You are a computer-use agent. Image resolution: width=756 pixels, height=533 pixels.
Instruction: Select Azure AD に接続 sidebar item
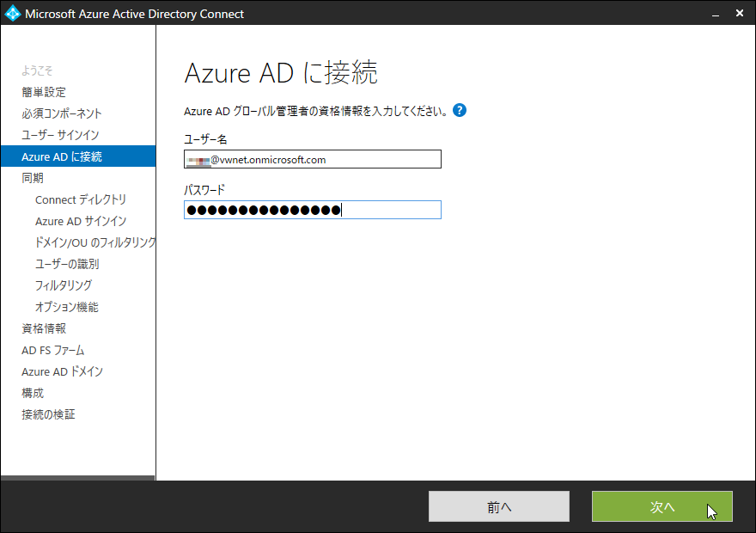78,156
